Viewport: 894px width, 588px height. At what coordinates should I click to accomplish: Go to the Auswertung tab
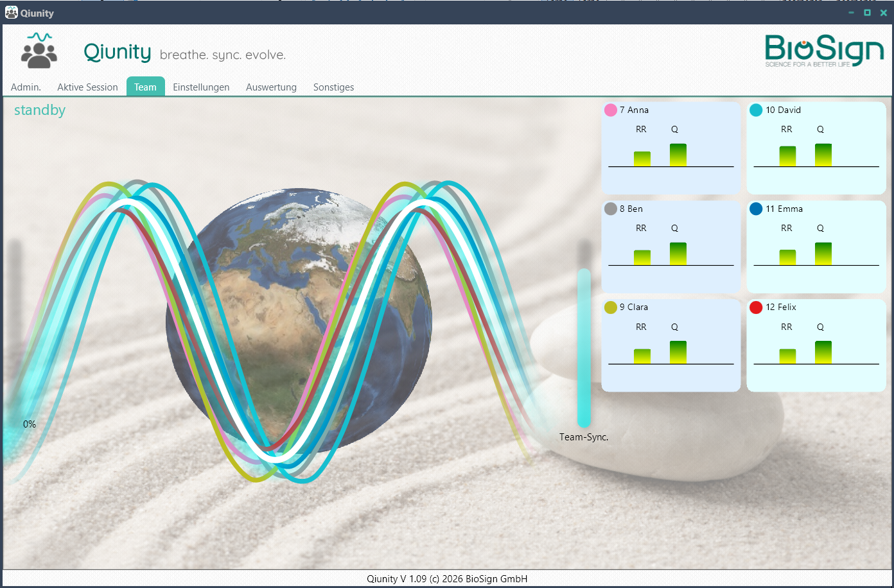[271, 87]
